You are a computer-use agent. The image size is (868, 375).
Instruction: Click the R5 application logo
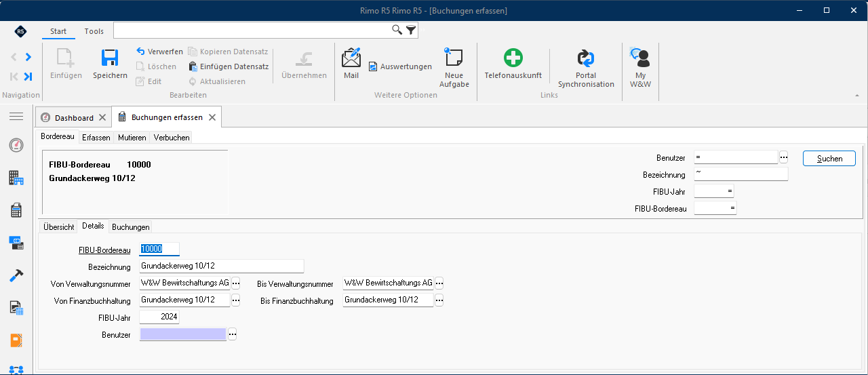point(20,31)
